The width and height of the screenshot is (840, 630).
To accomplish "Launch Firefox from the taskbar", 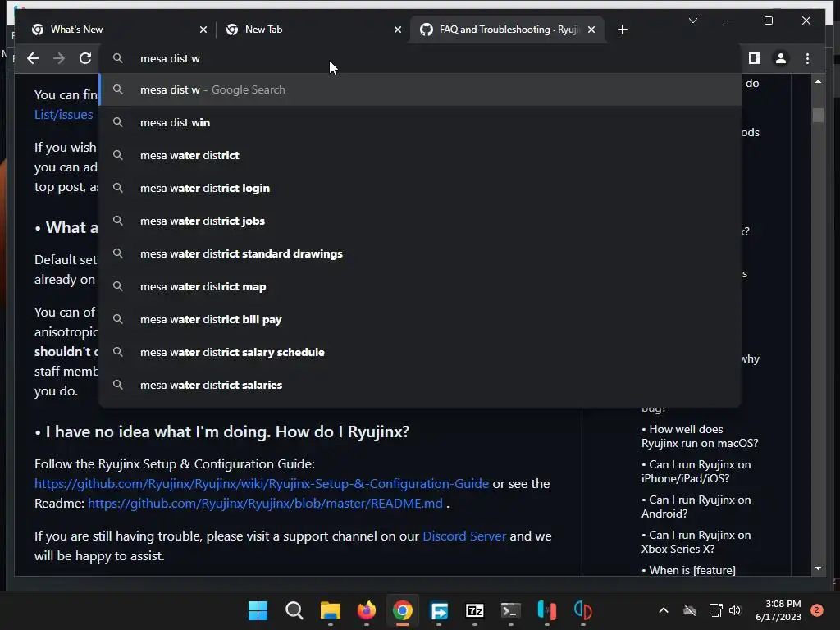I will click(x=367, y=610).
